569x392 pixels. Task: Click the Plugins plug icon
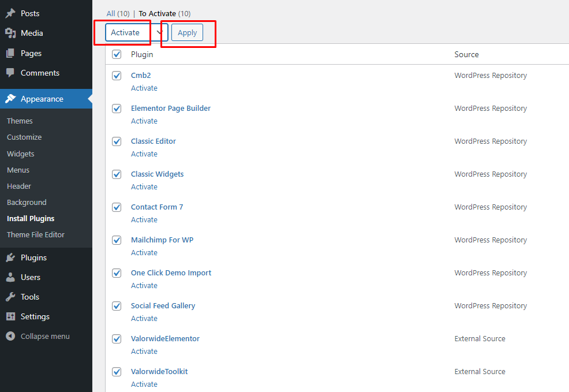(10, 257)
